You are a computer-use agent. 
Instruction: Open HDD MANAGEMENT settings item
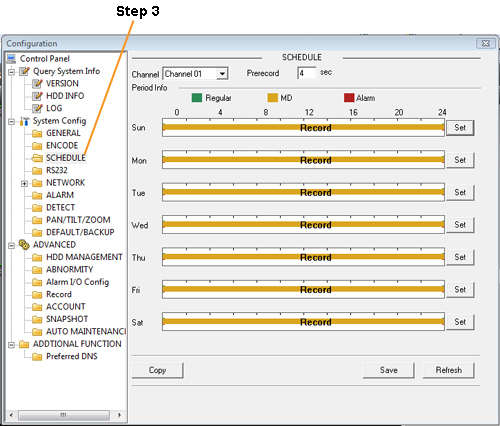pos(84,257)
